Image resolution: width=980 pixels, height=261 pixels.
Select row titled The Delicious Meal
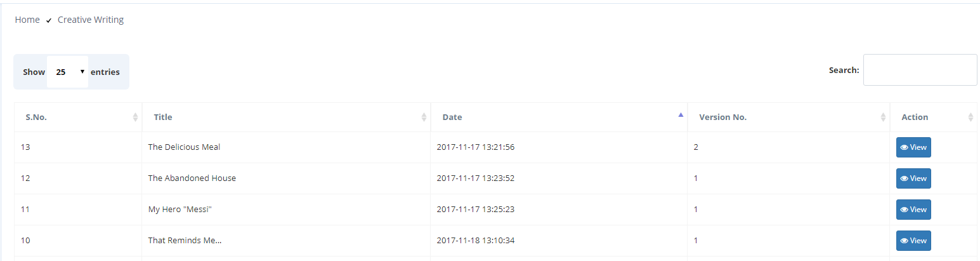click(x=495, y=147)
